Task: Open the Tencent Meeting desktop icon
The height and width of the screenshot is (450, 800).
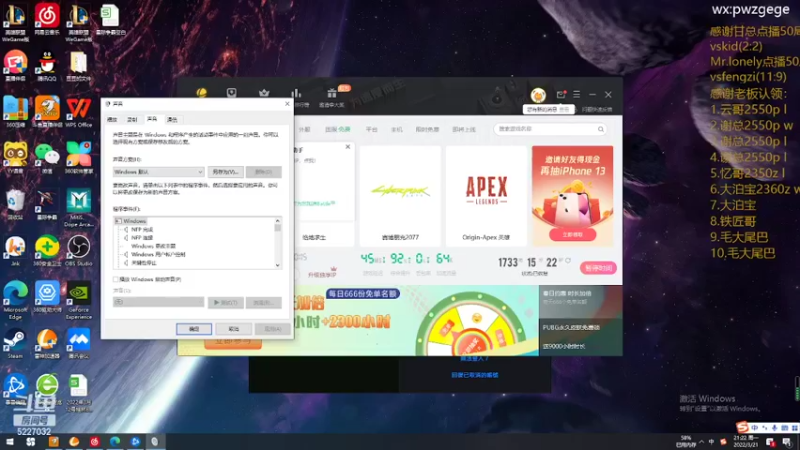Action: click(79, 343)
